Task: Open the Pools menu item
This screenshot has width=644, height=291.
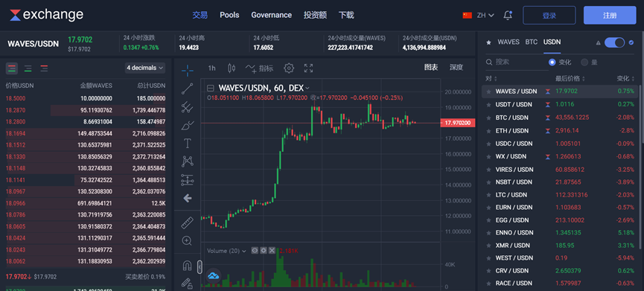Action: click(229, 15)
